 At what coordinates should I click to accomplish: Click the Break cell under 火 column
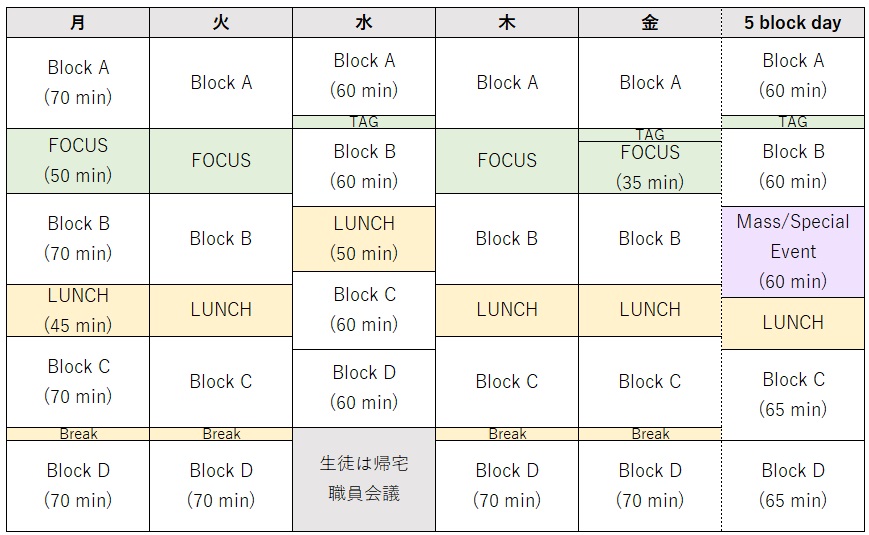click(221, 434)
